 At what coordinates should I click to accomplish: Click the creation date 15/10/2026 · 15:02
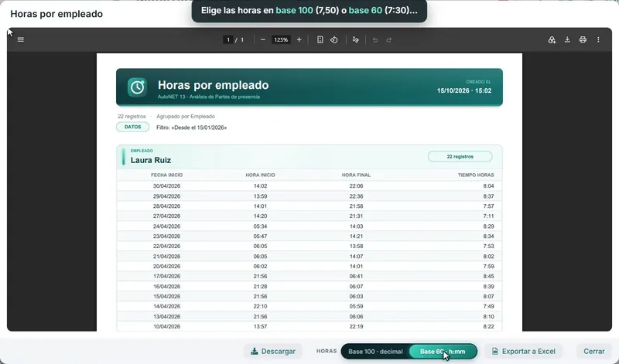click(x=463, y=90)
